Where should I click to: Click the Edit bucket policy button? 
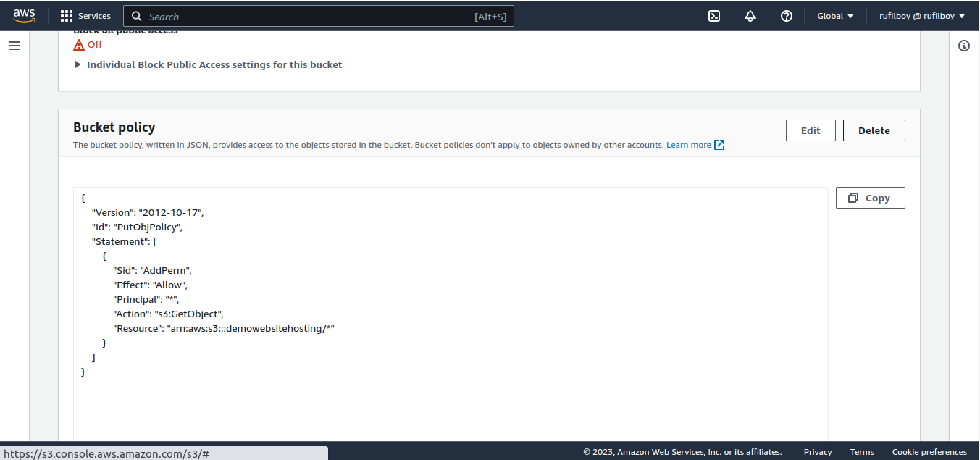click(811, 130)
